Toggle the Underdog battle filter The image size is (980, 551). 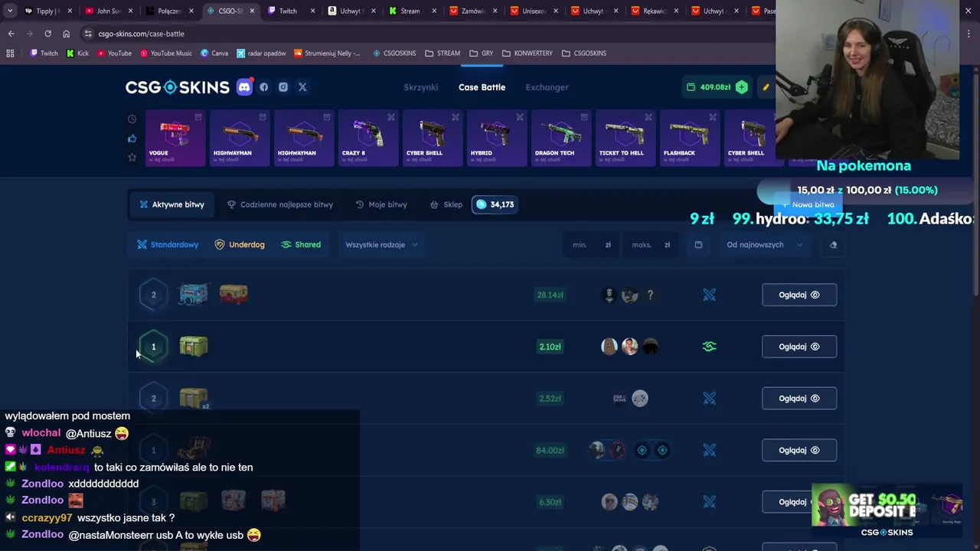tap(240, 245)
